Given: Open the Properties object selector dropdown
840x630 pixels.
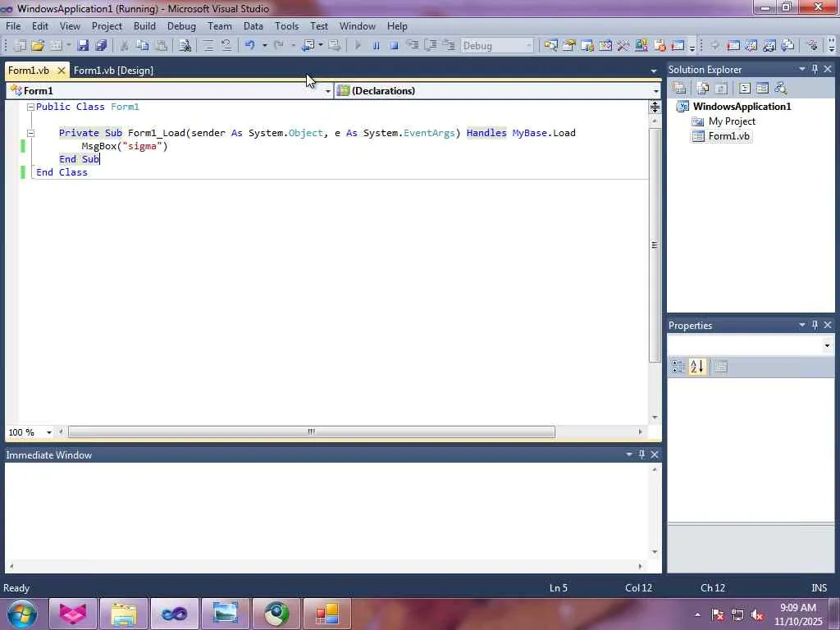Looking at the screenshot, I should point(827,345).
